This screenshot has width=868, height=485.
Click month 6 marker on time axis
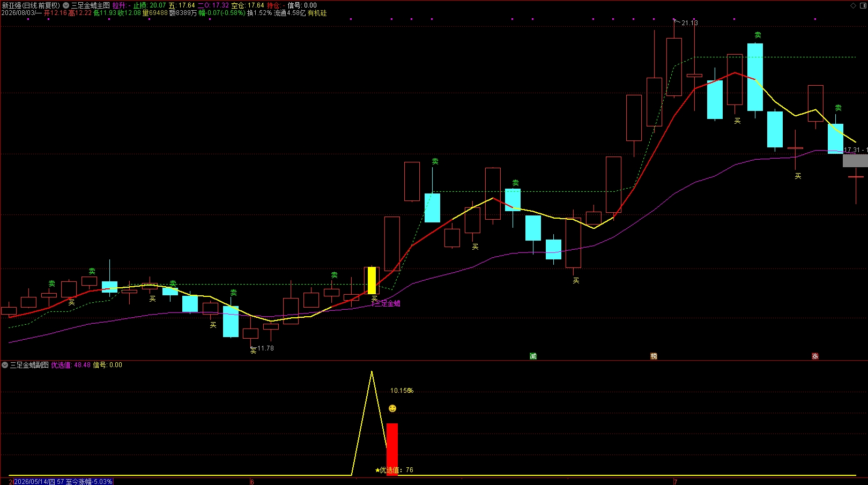(x=252, y=482)
